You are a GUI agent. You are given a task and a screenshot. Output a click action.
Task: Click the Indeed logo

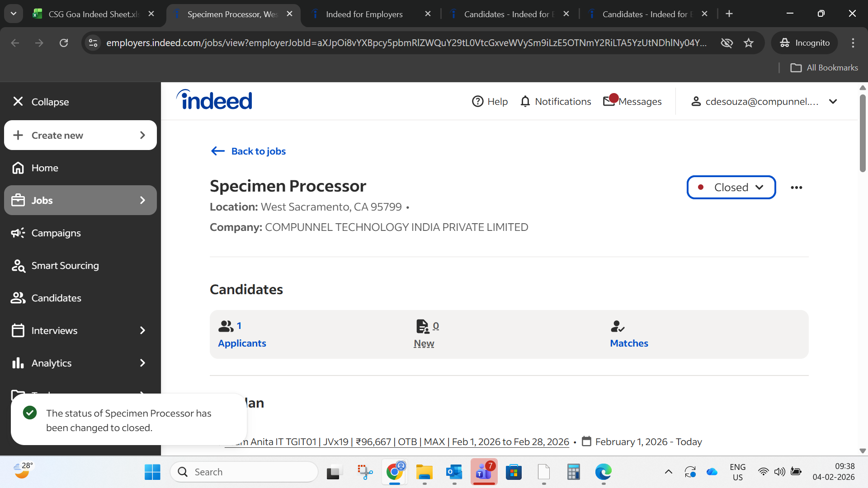point(214,100)
